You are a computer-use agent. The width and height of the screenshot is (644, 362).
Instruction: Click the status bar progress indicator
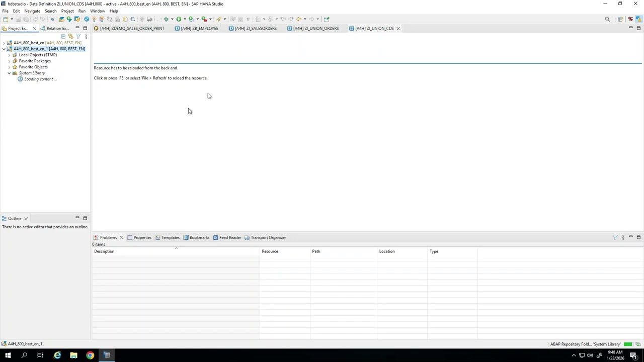(x=628, y=344)
